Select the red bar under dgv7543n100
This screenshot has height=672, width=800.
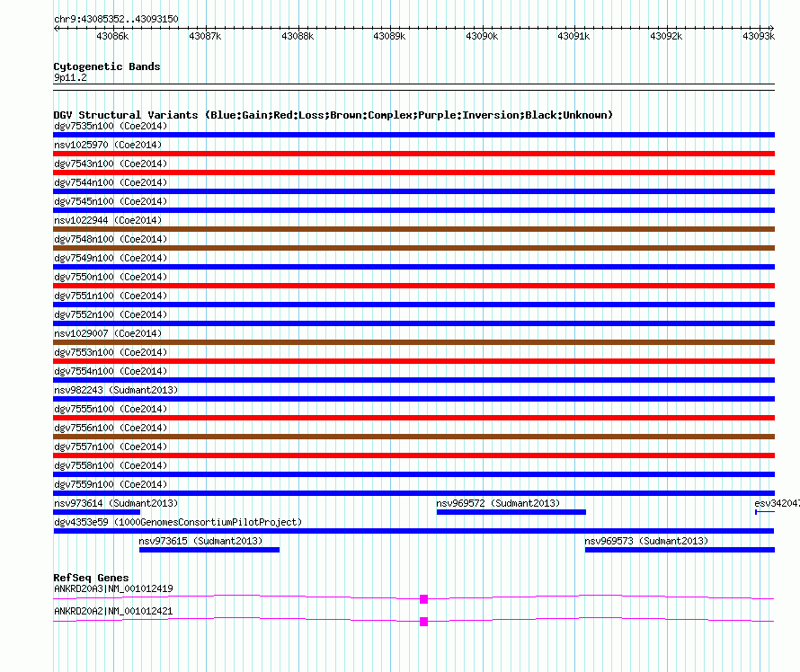coord(413,172)
